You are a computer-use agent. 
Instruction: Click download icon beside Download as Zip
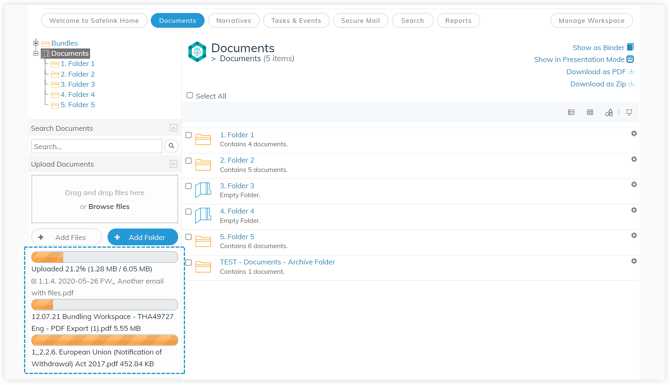(x=631, y=84)
